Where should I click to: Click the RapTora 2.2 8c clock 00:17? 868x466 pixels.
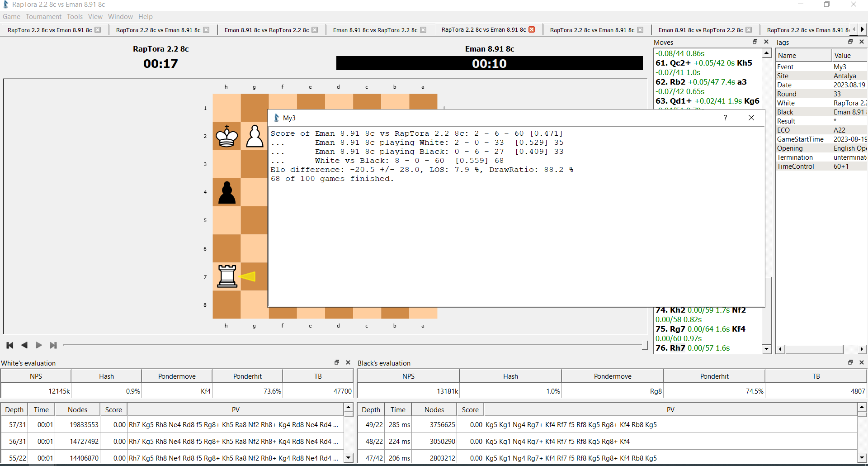coord(160,63)
